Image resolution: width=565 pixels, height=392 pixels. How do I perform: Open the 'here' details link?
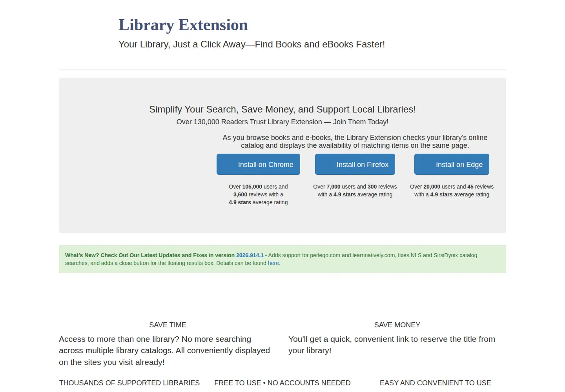(x=273, y=263)
